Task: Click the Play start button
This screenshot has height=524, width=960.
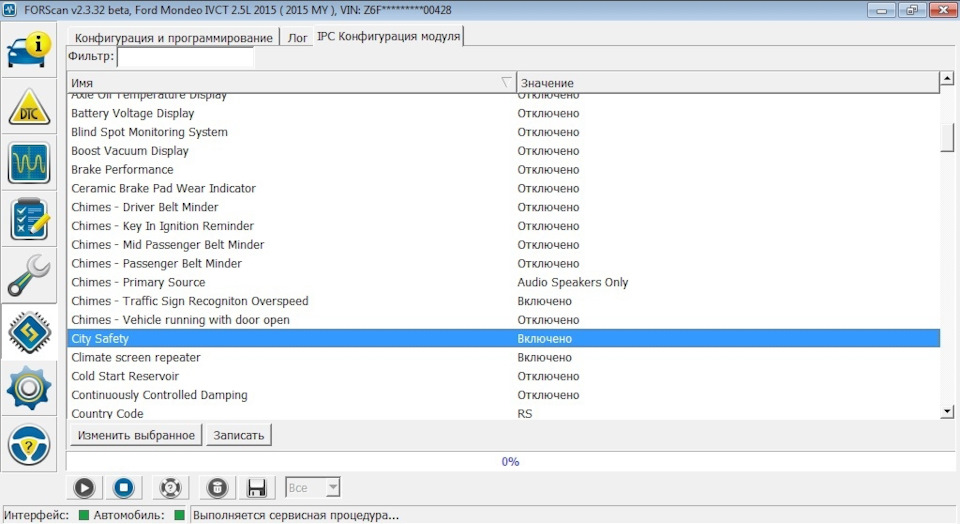Action: 84,488
